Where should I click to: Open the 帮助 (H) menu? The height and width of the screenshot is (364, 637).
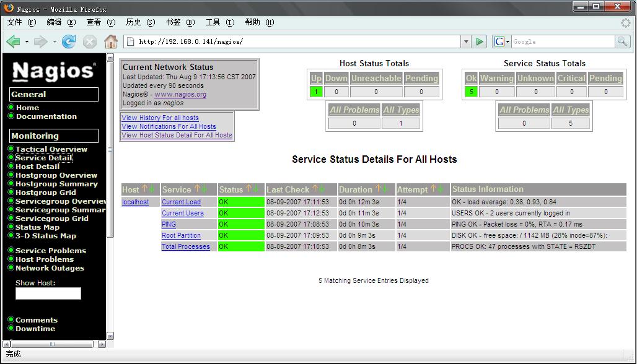pos(259,22)
